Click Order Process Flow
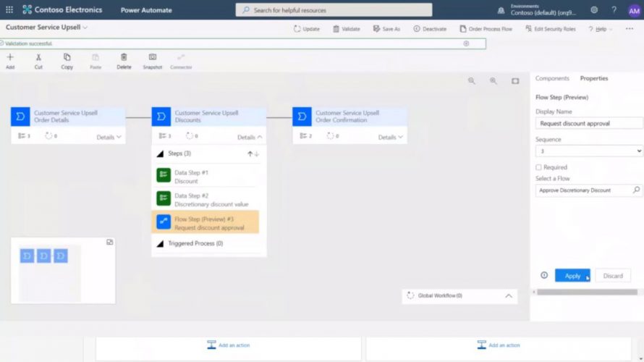644x362 pixels. 486,29
